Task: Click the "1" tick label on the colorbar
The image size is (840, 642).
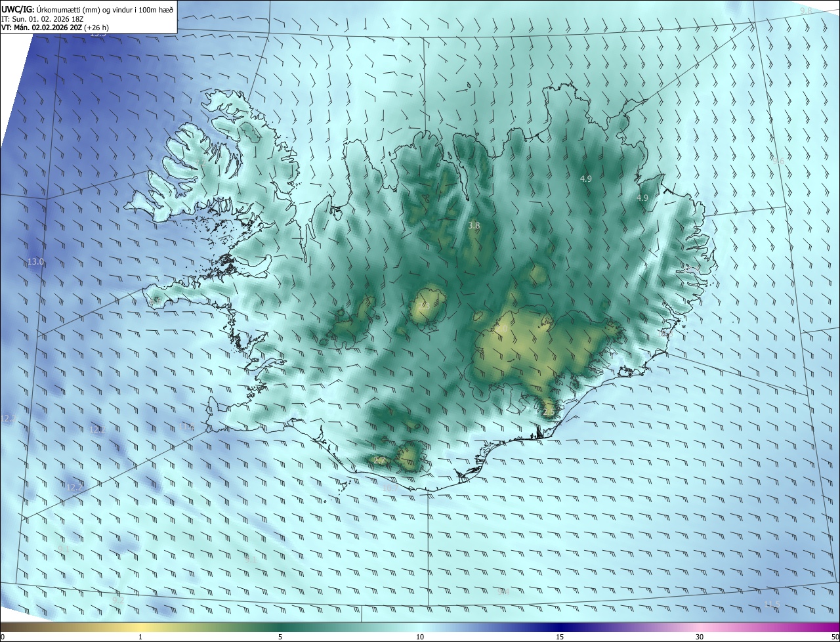Action: point(140,637)
